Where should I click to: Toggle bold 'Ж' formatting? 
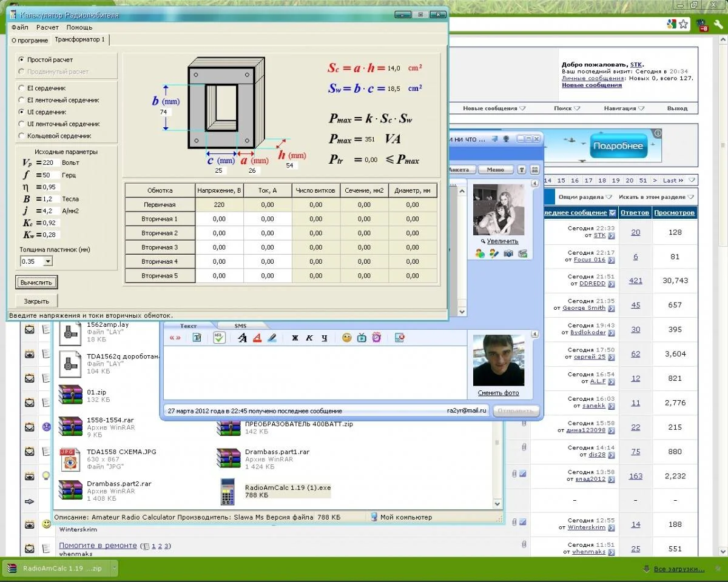(295, 338)
